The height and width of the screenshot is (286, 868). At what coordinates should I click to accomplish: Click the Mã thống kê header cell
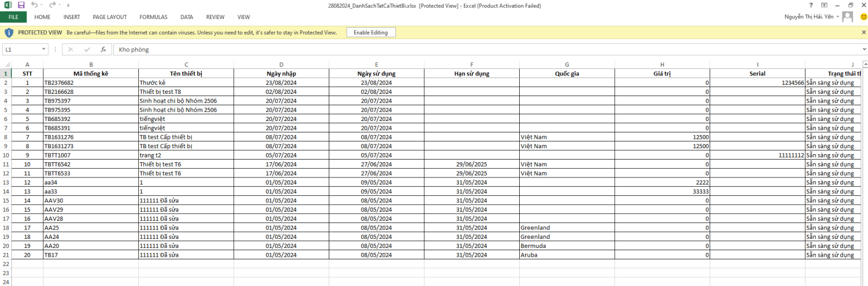tap(91, 74)
